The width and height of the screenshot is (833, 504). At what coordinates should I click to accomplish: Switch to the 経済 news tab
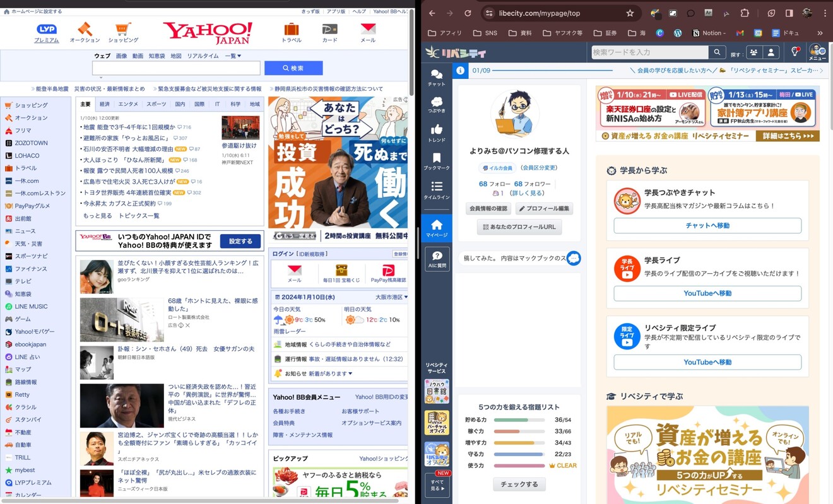tap(105, 104)
